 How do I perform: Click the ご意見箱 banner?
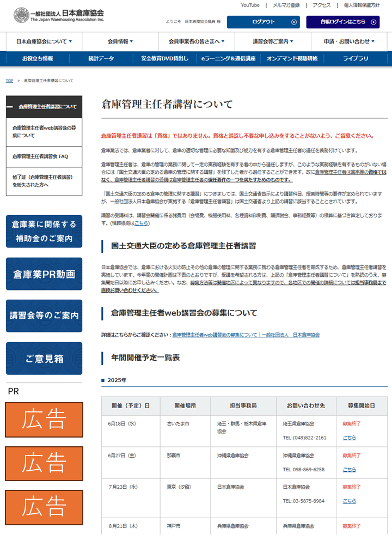point(44,359)
